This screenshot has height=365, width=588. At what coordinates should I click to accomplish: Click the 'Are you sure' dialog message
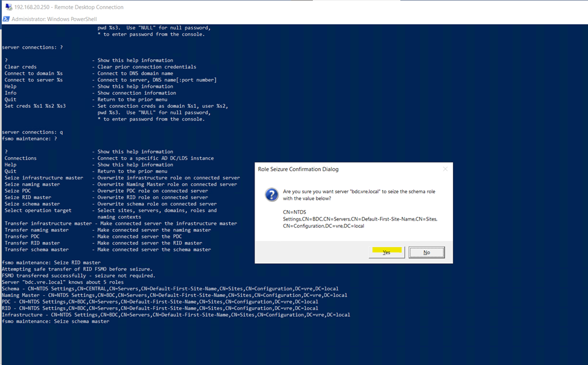(x=359, y=195)
